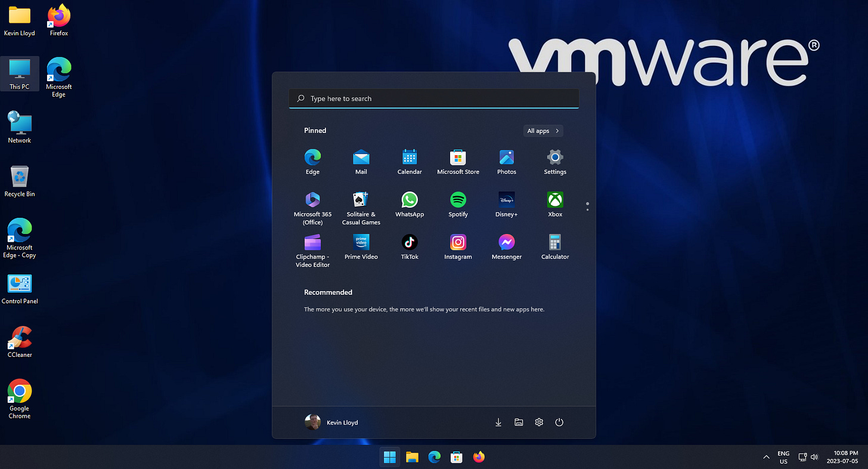Open the Downloads shortcut in Start menu footer
The image size is (868, 469).
(x=498, y=422)
